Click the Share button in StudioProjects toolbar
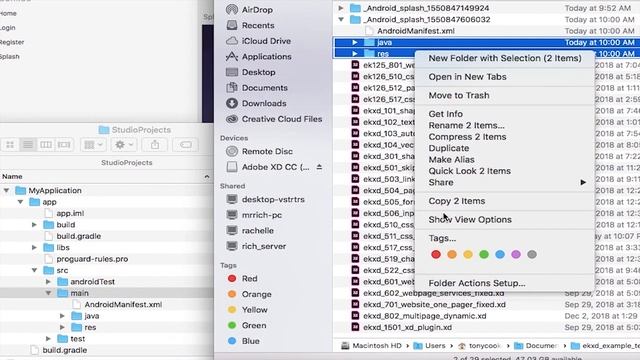Screen dimensions: 640x360 click(x=155, y=144)
